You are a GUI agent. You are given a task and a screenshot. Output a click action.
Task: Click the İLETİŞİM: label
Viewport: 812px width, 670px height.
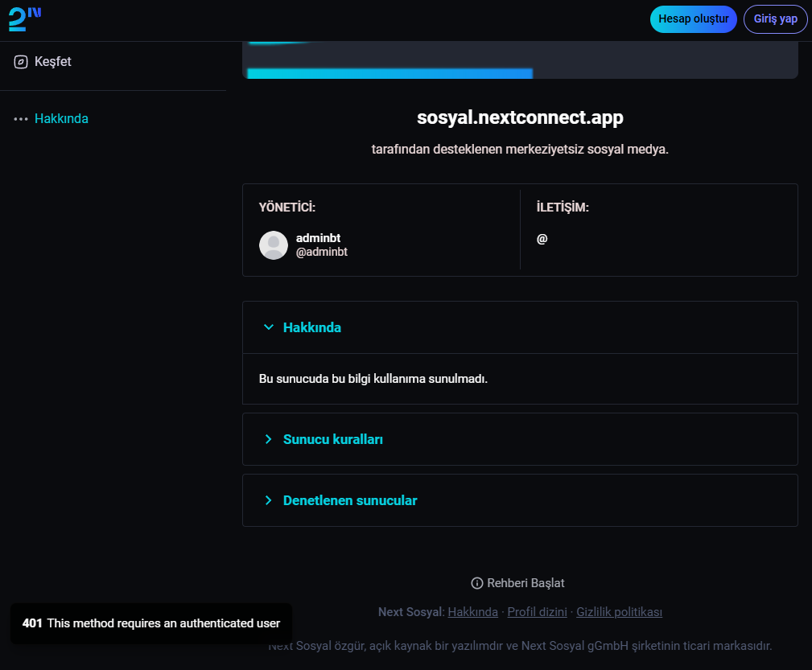pos(563,207)
